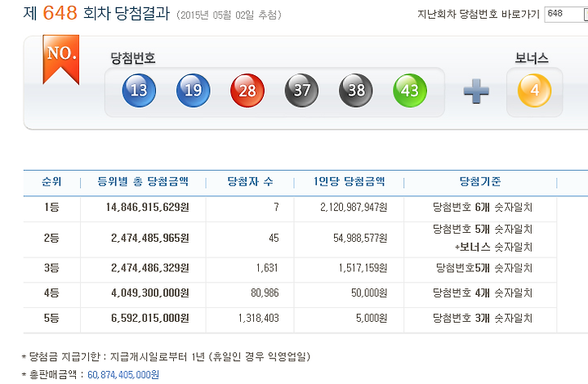Click the 당첨금 지급기한 note line
The image size is (588, 384).
(x=167, y=356)
